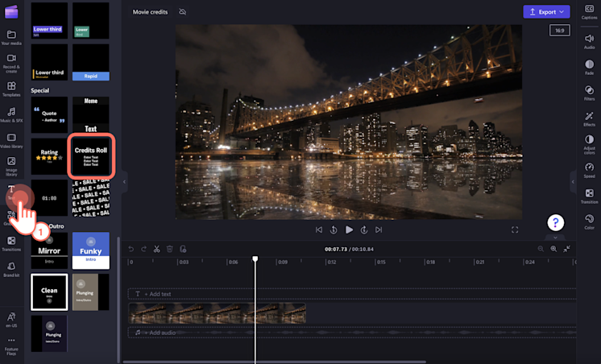Zoom in the timeline
Screen dimensions: 601x364
pos(553,249)
